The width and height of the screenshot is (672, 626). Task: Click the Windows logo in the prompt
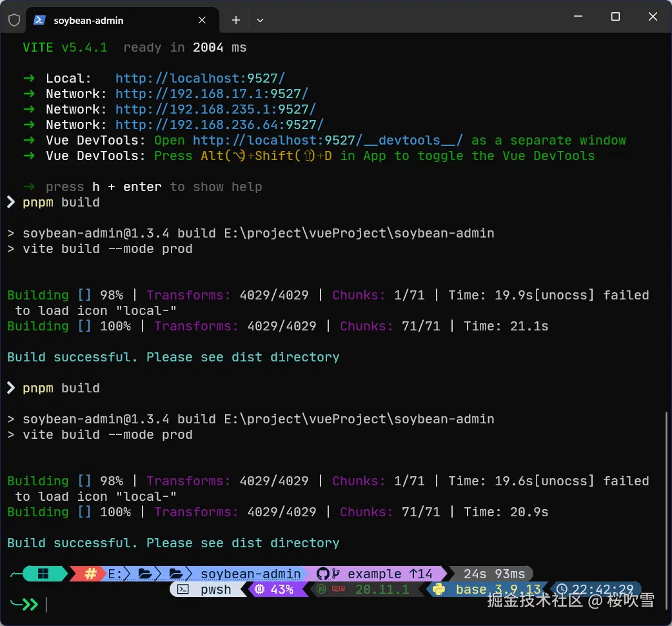(x=43, y=574)
